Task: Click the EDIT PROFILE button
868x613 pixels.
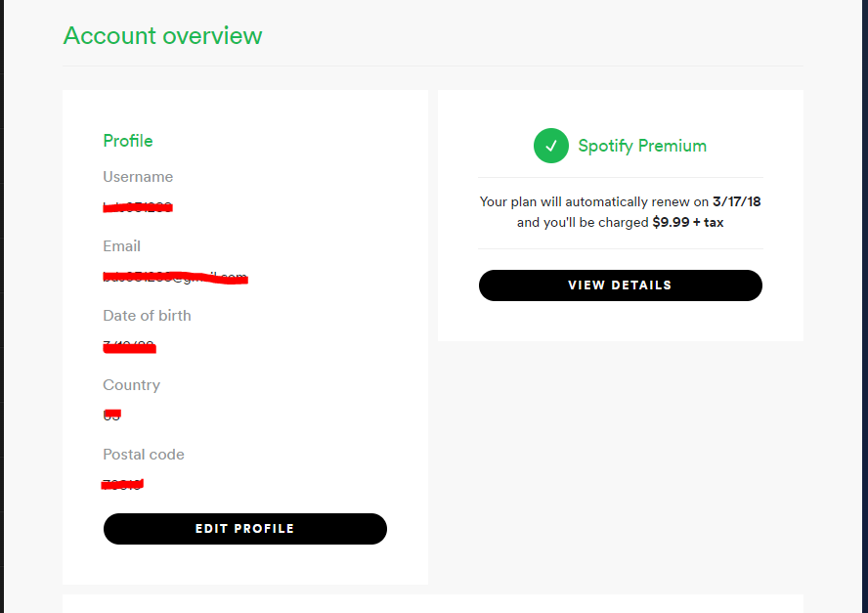Action: (x=244, y=528)
